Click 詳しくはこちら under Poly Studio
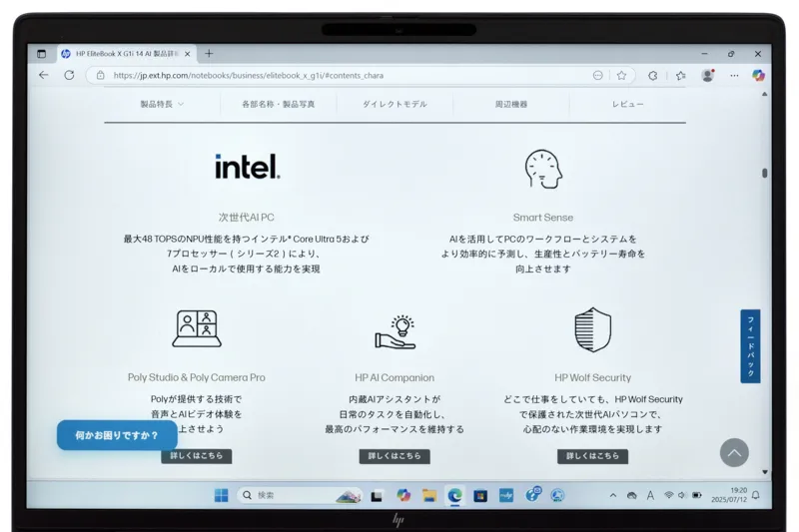799x532 pixels. [x=197, y=455]
